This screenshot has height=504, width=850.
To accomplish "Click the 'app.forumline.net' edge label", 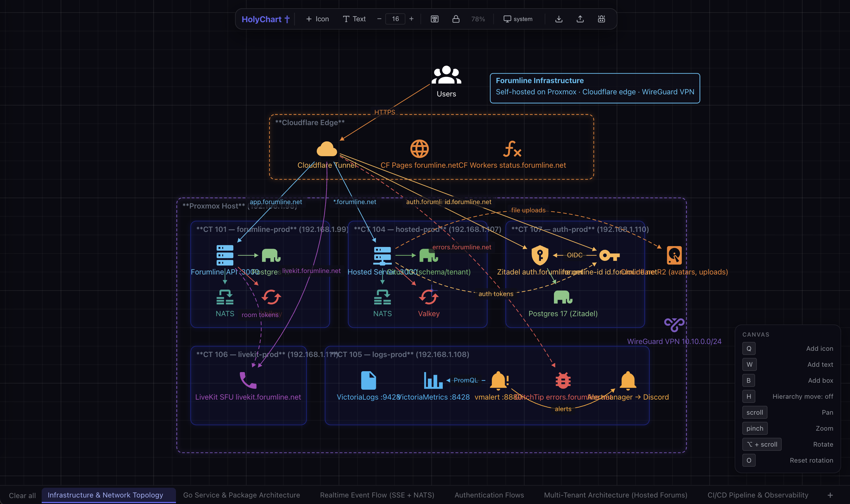I will pyautogui.click(x=276, y=202).
